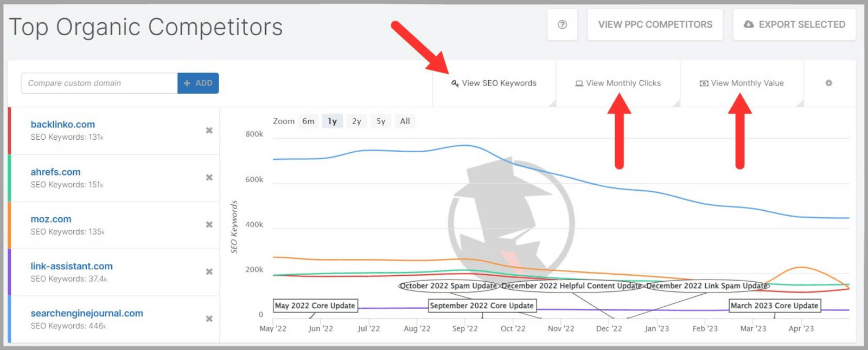Open chart settings gear icon
Screen dimensions: 868x350
[x=828, y=83]
